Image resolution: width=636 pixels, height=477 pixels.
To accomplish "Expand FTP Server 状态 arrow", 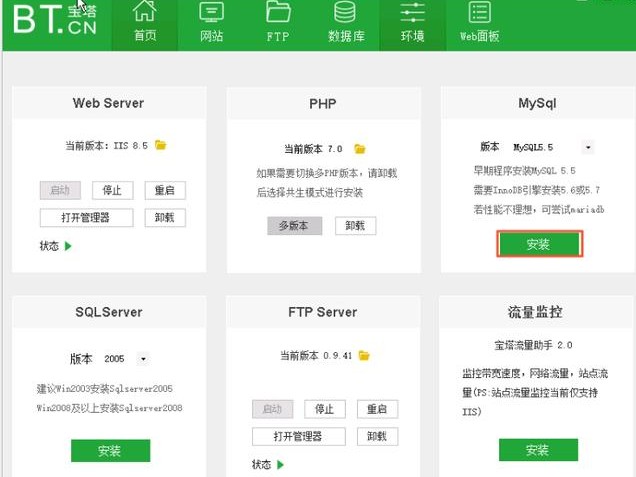I will [280, 464].
